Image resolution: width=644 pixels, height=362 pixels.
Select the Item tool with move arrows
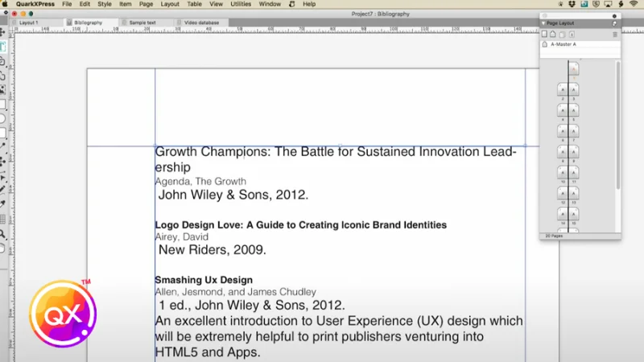3,33
